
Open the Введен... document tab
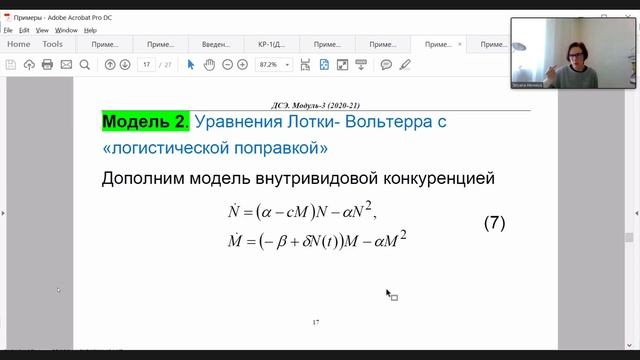[x=216, y=44]
